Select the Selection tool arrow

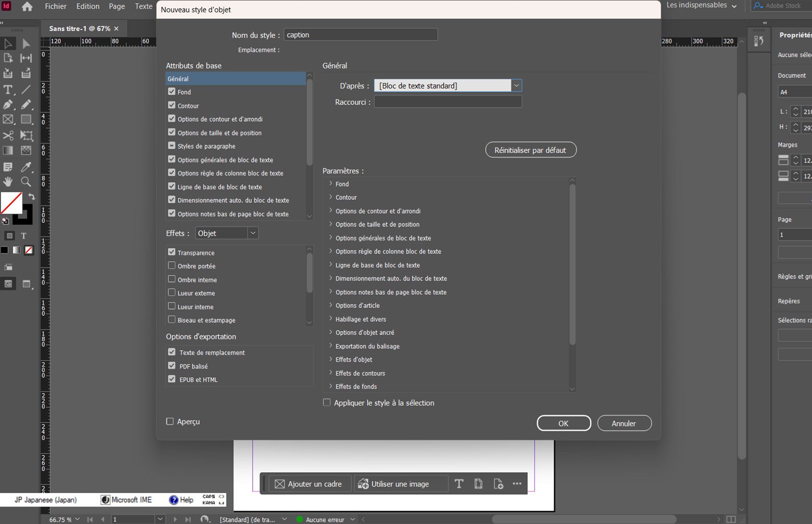click(8, 44)
